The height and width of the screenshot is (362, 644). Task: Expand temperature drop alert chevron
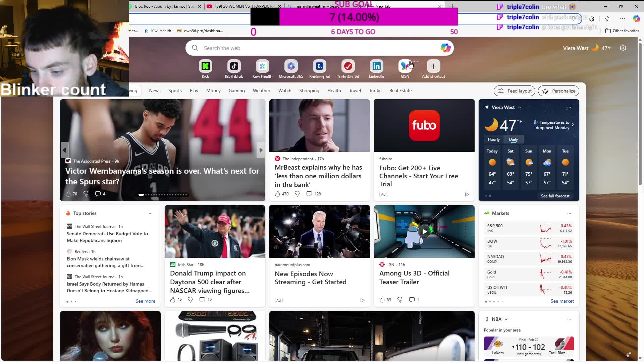coord(573,125)
